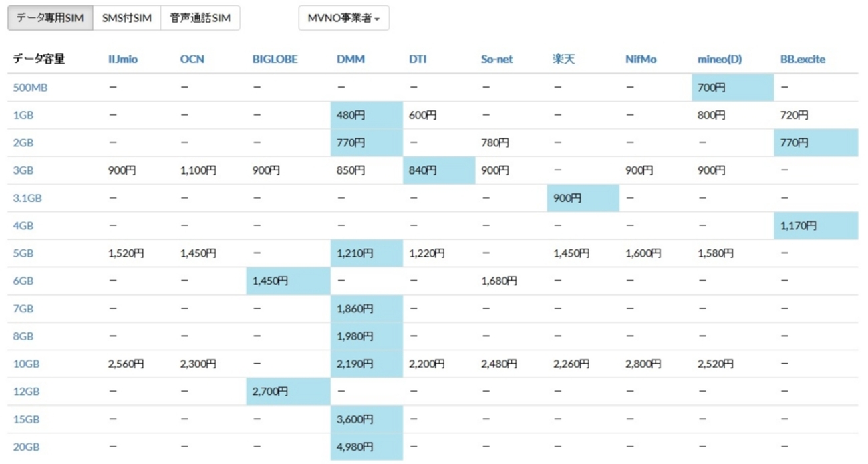Open the IIJmio column header link
This screenshot has width=868, height=464.
tap(123, 59)
